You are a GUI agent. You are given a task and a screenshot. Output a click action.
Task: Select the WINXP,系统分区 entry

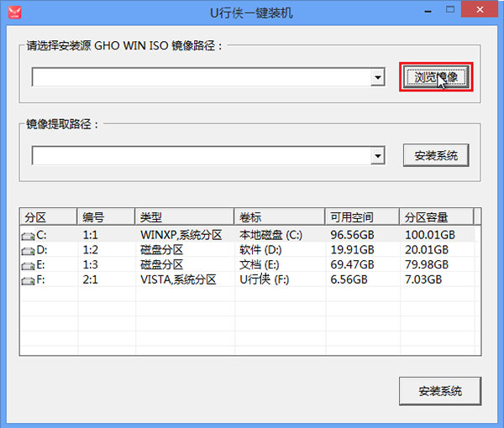181,235
